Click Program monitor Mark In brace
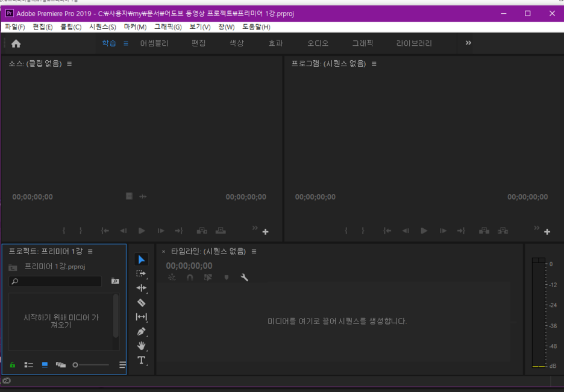Viewport: 564px width, 392px height. 346,231
